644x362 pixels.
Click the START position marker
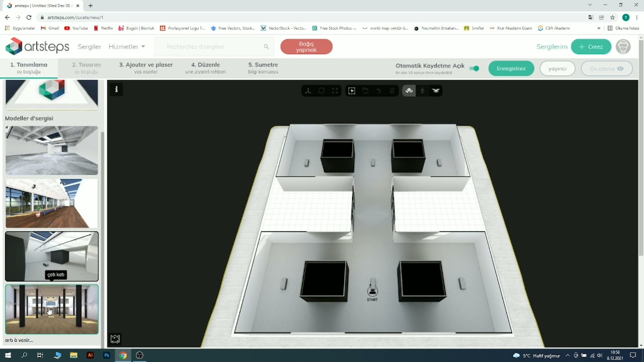click(372, 292)
